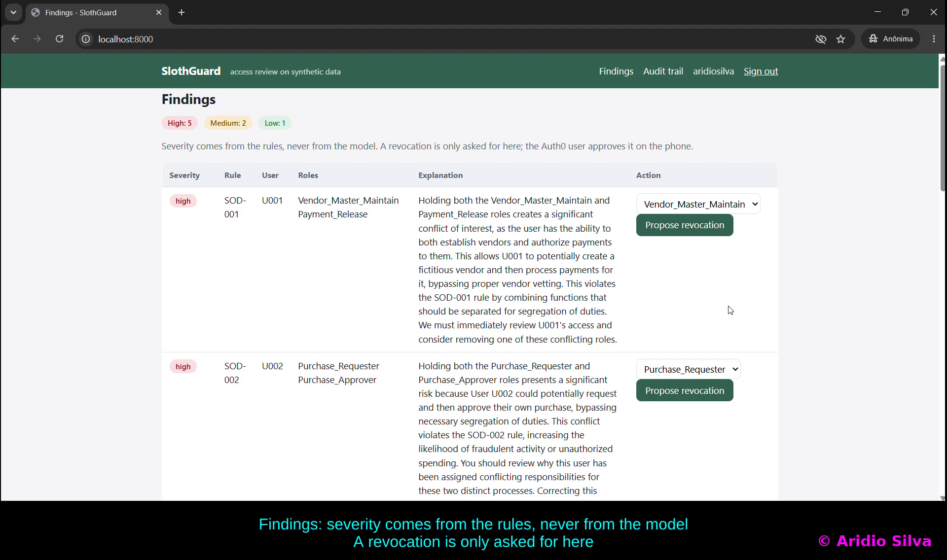This screenshot has width=947, height=560.
Task: Click the Action column header
Action: [x=648, y=175]
